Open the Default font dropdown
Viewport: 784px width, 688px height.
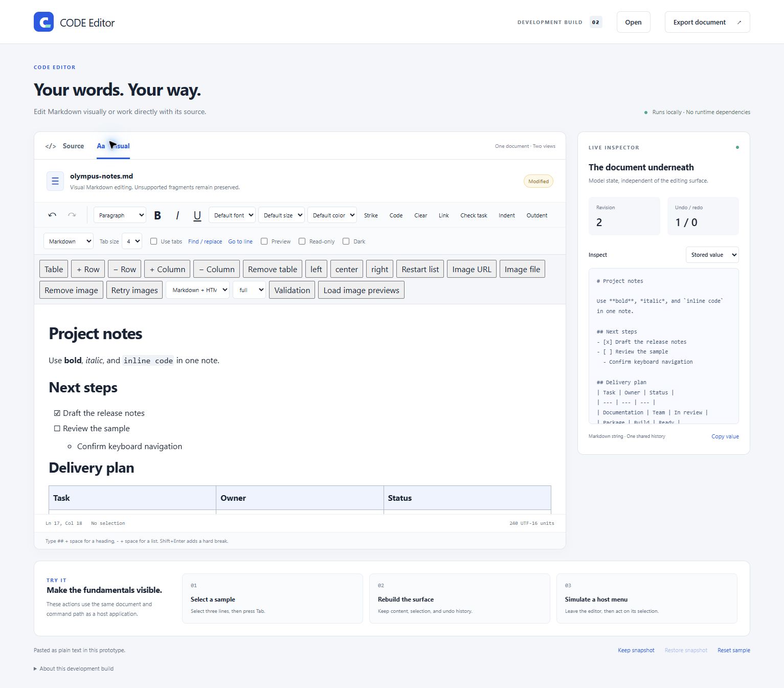click(x=232, y=215)
